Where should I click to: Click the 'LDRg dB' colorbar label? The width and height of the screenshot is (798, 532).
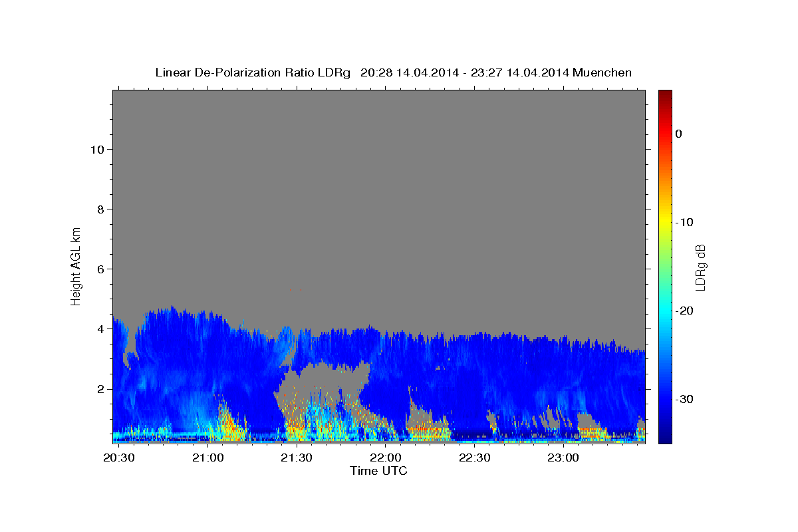click(x=700, y=267)
